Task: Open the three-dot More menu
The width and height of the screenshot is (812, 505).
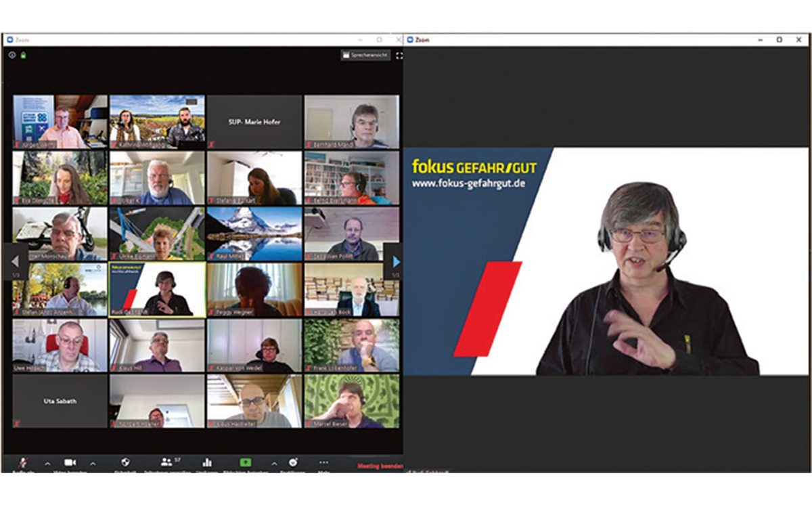Action: [323, 462]
